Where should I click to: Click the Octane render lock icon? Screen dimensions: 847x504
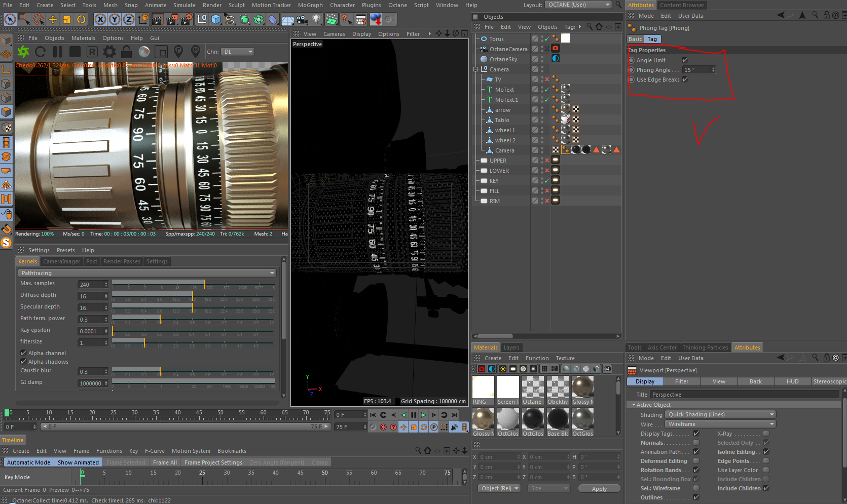click(x=126, y=52)
